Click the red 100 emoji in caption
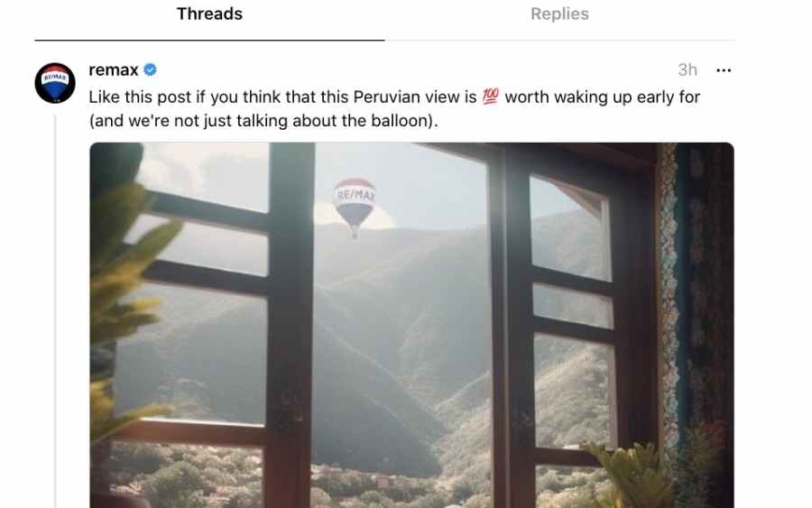Image resolution: width=812 pixels, height=508 pixels. pyautogui.click(x=491, y=97)
